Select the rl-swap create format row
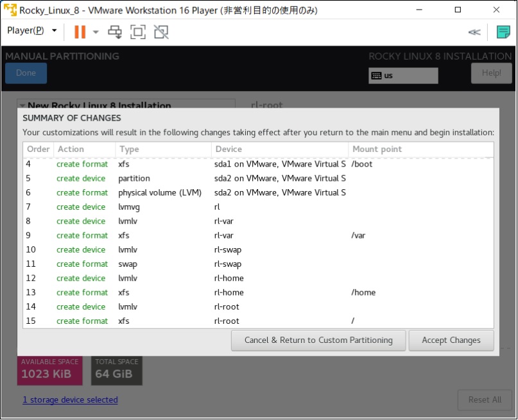 tap(193, 264)
